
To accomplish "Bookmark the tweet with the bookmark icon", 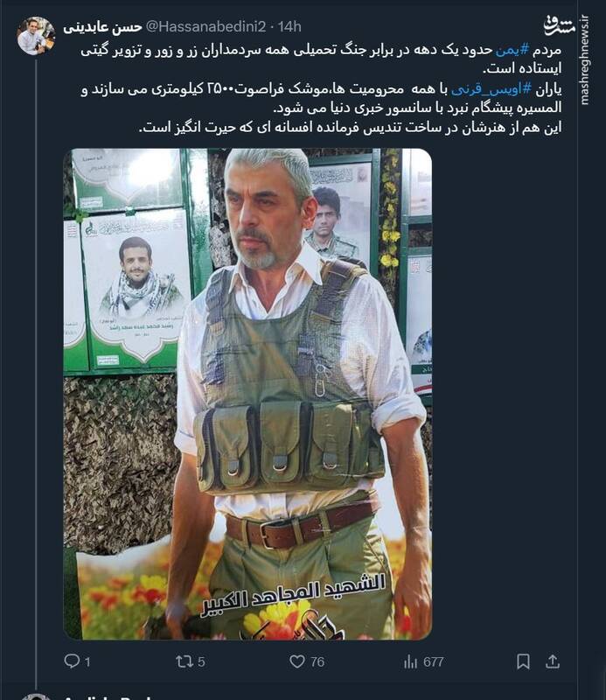I will (523, 661).
